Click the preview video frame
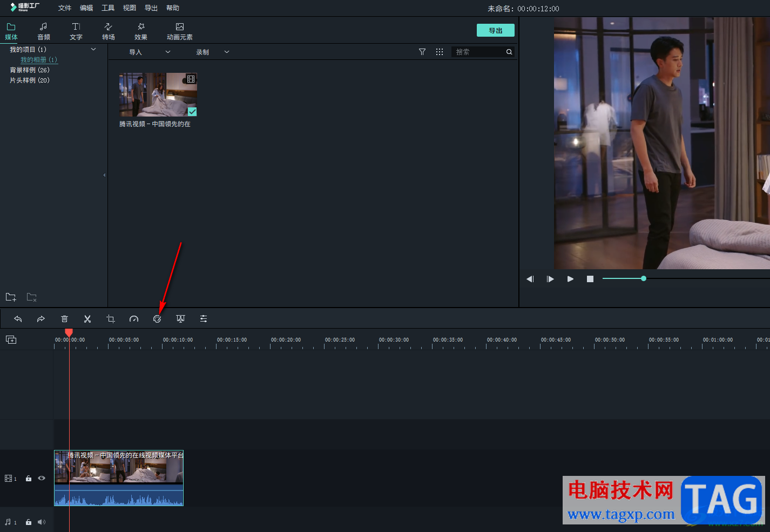 pyautogui.click(x=662, y=143)
